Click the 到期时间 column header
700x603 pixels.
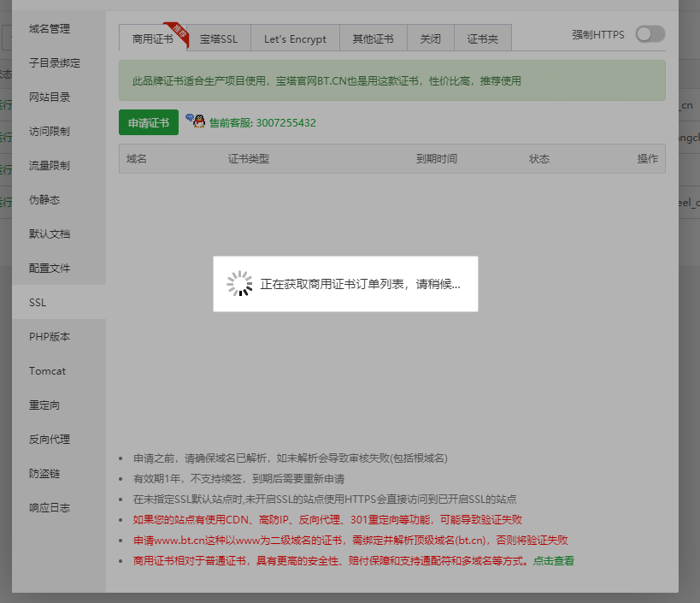point(436,159)
